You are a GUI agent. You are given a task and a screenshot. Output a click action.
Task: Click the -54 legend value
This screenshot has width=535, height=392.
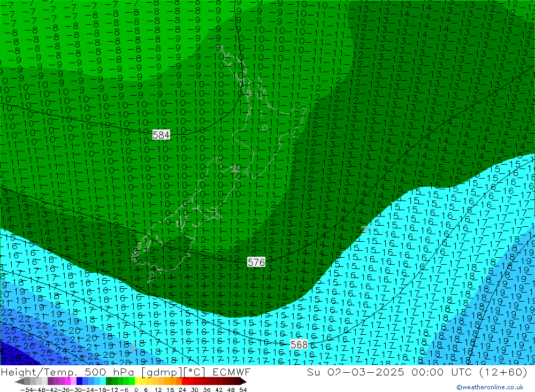[x=27, y=390]
